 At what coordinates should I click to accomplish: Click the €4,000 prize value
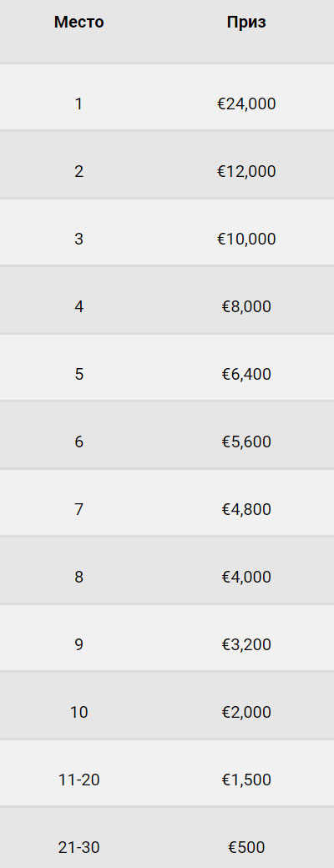pyautogui.click(x=246, y=576)
